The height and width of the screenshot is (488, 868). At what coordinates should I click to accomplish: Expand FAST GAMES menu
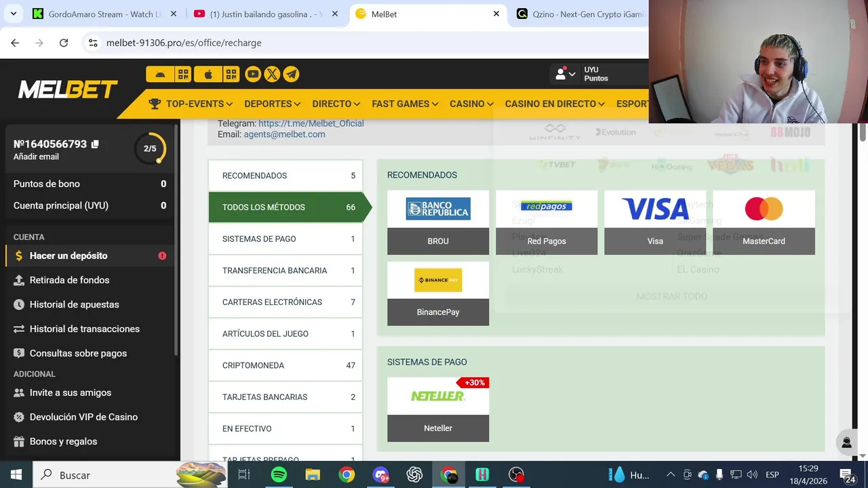406,104
